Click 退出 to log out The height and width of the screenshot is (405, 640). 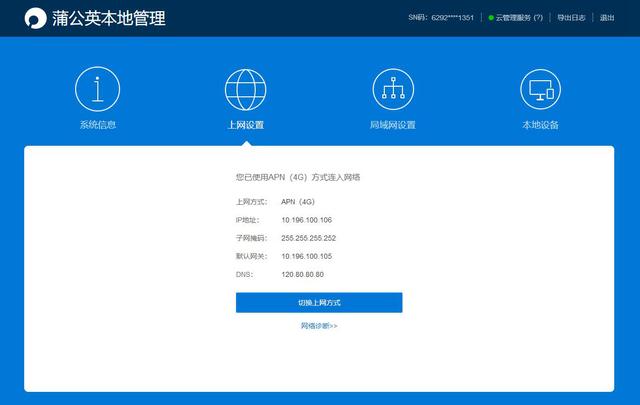[607, 18]
